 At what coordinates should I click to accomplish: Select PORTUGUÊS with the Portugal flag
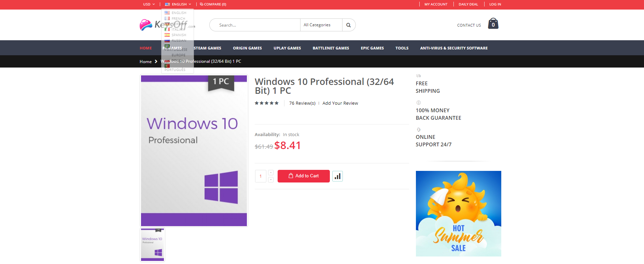[x=175, y=68]
